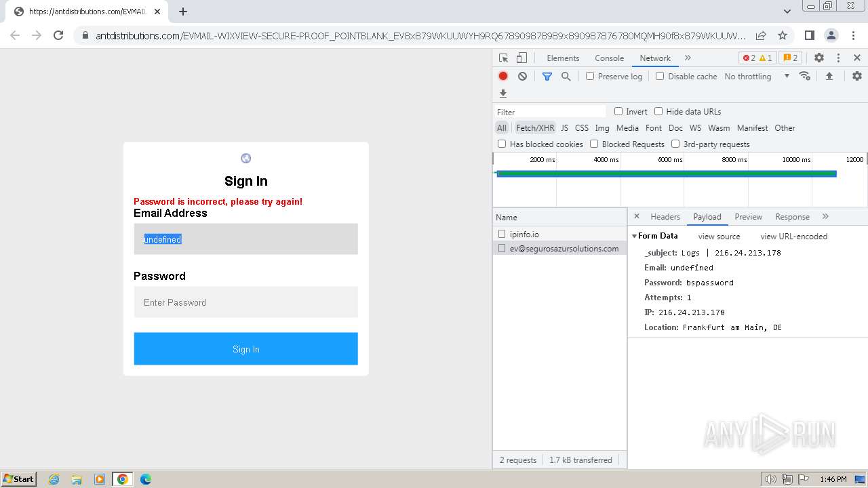
Task: Open Internet Explorer from taskbar
Action: click(x=54, y=479)
